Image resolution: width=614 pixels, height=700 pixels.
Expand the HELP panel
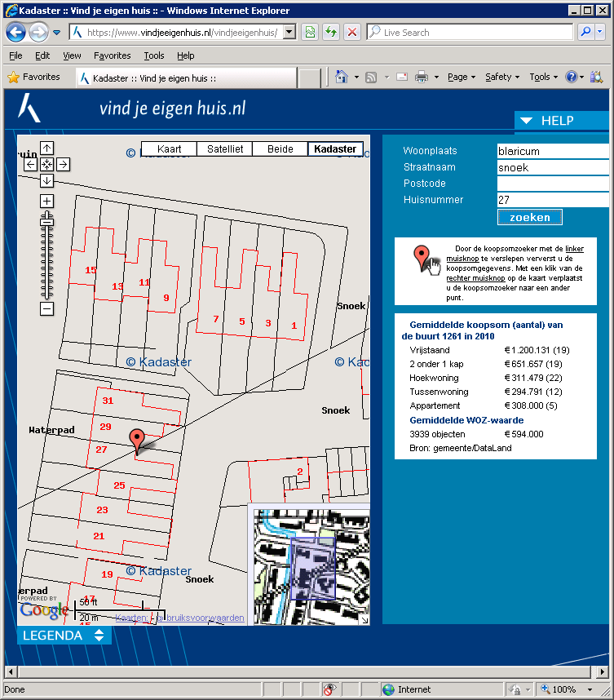coord(561,121)
